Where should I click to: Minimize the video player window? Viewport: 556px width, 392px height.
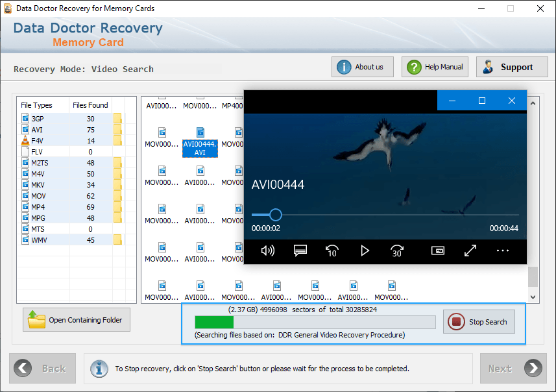click(x=452, y=101)
